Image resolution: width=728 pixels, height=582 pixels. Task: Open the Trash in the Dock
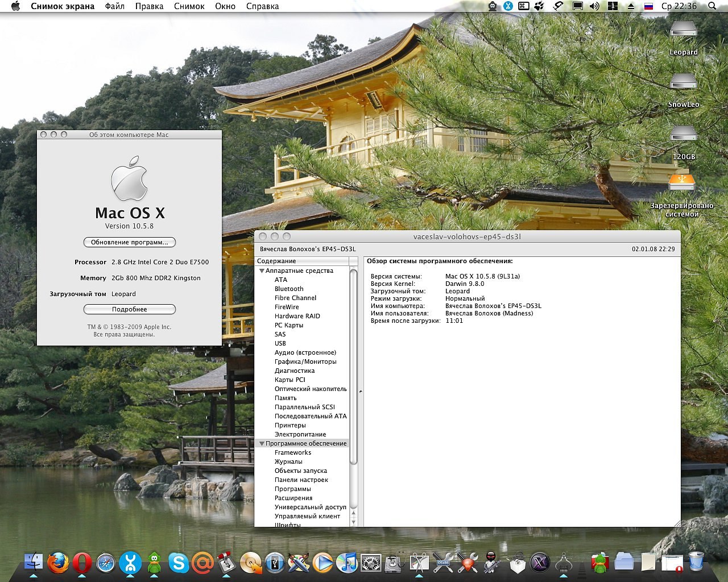point(696,562)
